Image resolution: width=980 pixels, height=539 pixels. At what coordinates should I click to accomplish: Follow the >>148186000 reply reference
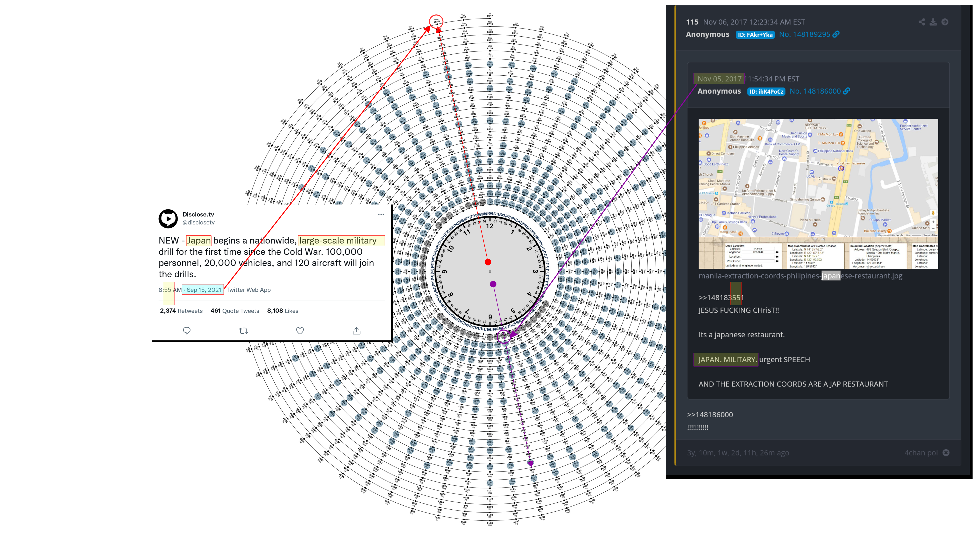coord(710,415)
